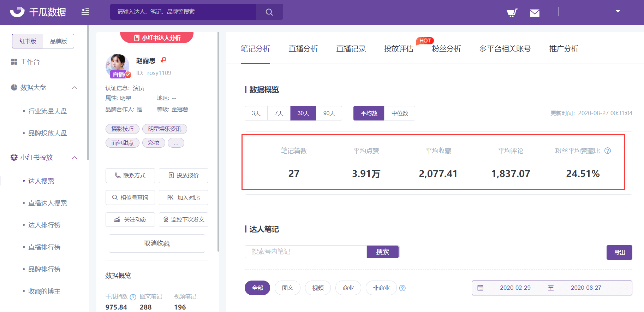Filter notes by 商业
This screenshot has width=644, height=312.
pos(348,288)
